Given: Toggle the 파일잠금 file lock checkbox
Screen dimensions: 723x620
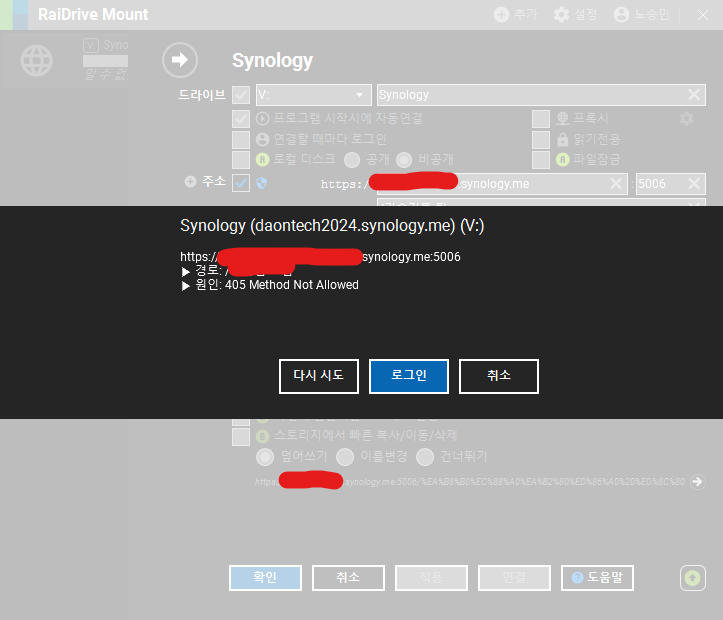Looking at the screenshot, I should click(x=541, y=160).
